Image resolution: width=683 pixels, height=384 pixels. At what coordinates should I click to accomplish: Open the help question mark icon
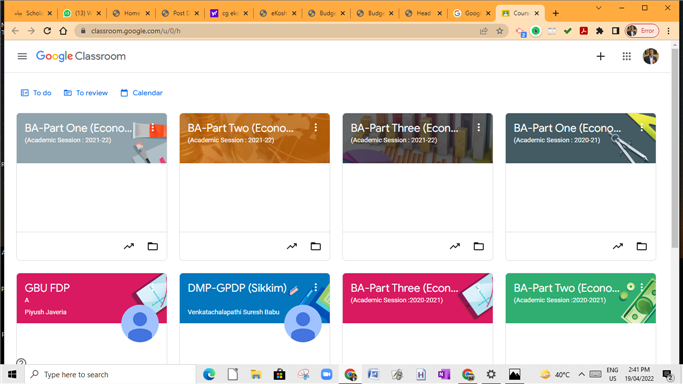(x=21, y=362)
